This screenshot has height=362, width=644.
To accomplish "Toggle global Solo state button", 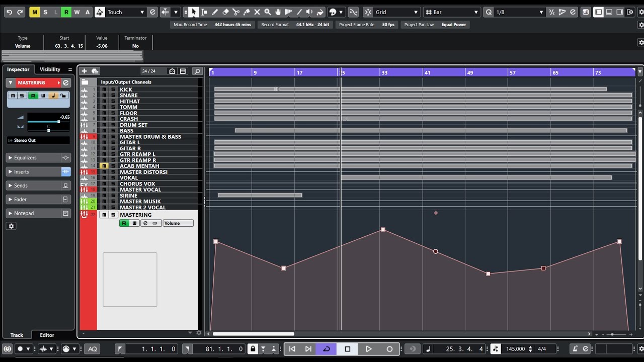I will coord(45,12).
